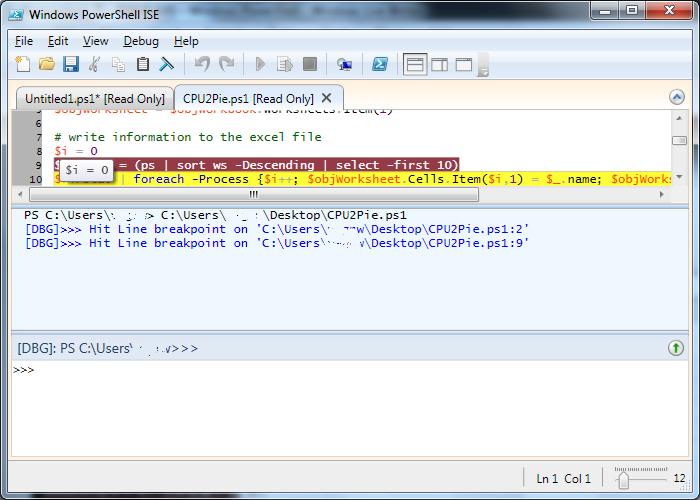
Task: Start PowerShell.exe from the blue console icon
Action: coord(380,64)
